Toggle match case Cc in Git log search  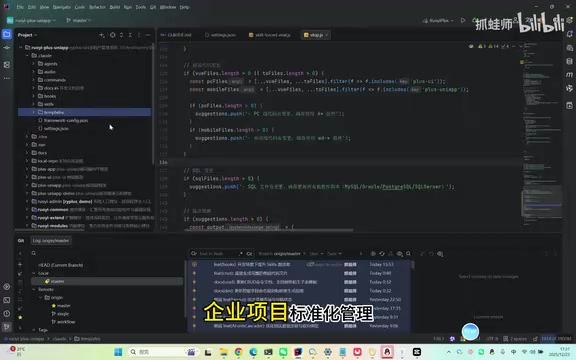(249, 253)
